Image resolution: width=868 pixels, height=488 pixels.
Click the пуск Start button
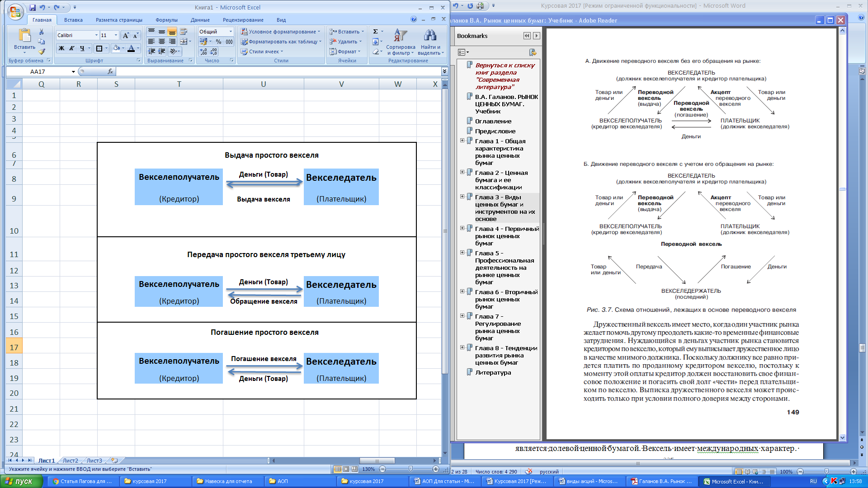click(21, 481)
